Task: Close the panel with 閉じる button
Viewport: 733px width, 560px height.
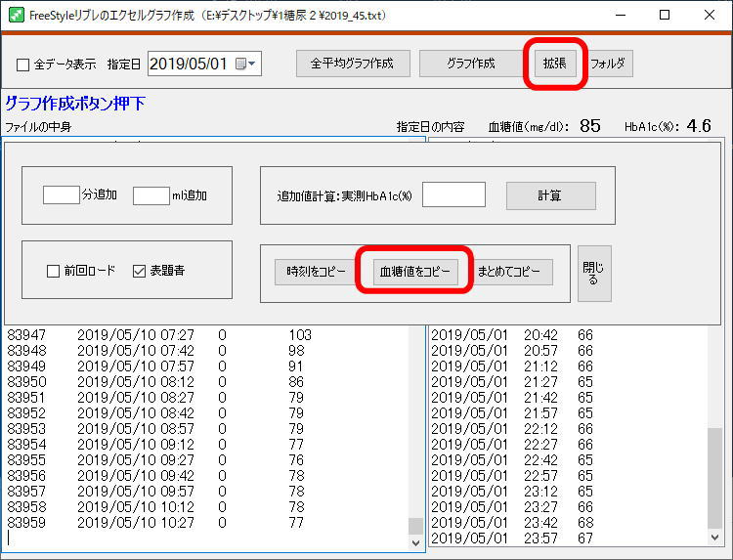Action: [x=593, y=273]
